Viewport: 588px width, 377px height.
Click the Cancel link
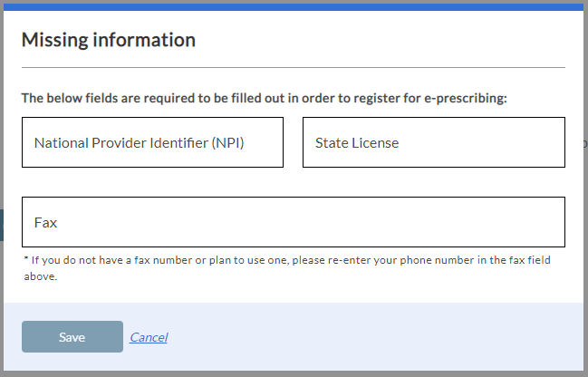click(149, 337)
